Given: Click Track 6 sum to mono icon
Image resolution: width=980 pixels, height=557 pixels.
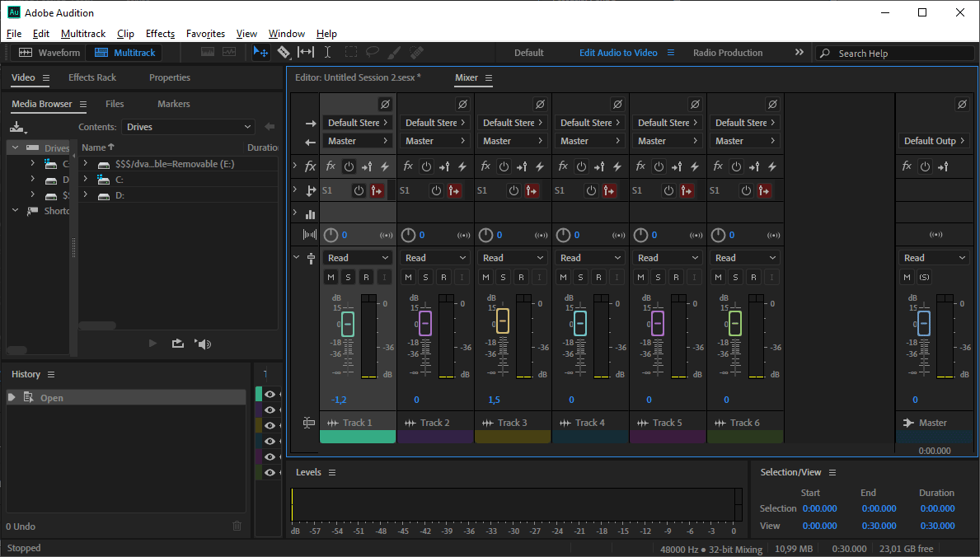Looking at the screenshot, I should click(x=774, y=235).
